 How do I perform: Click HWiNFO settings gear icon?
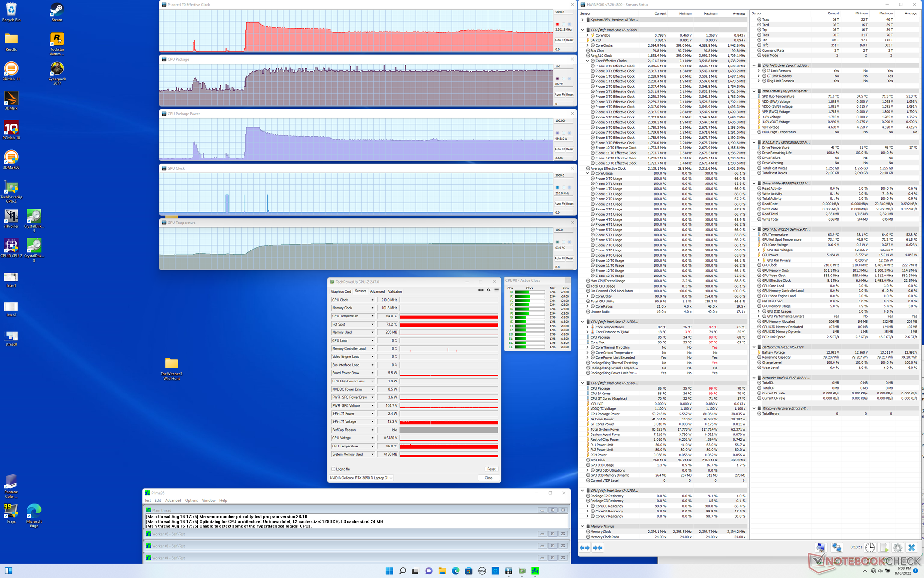[x=898, y=548]
